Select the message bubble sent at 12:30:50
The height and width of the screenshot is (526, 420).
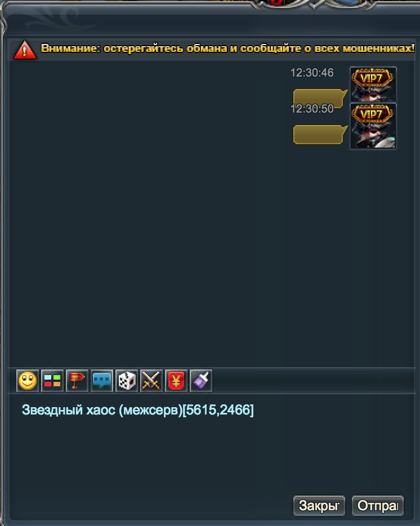320,135
